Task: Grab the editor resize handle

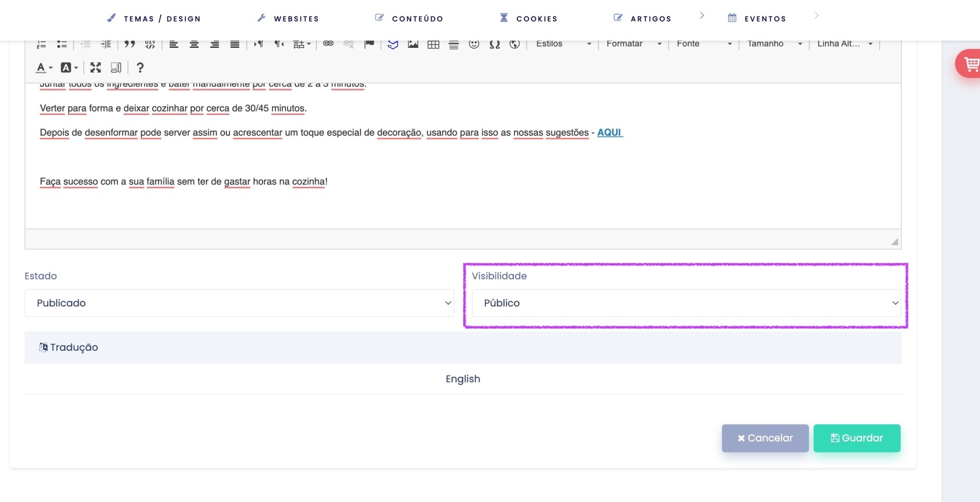Action: 895,242
